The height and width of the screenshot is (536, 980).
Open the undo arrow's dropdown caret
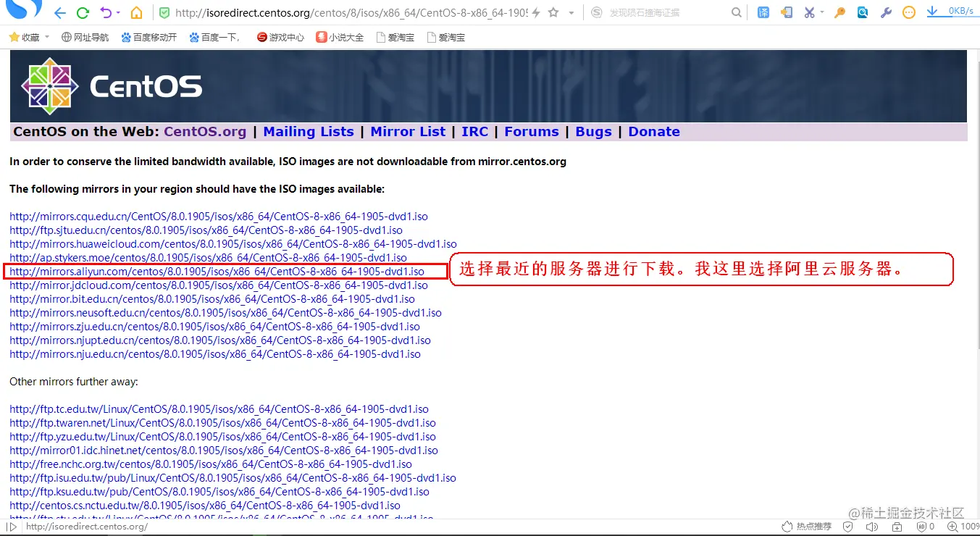coord(118,13)
